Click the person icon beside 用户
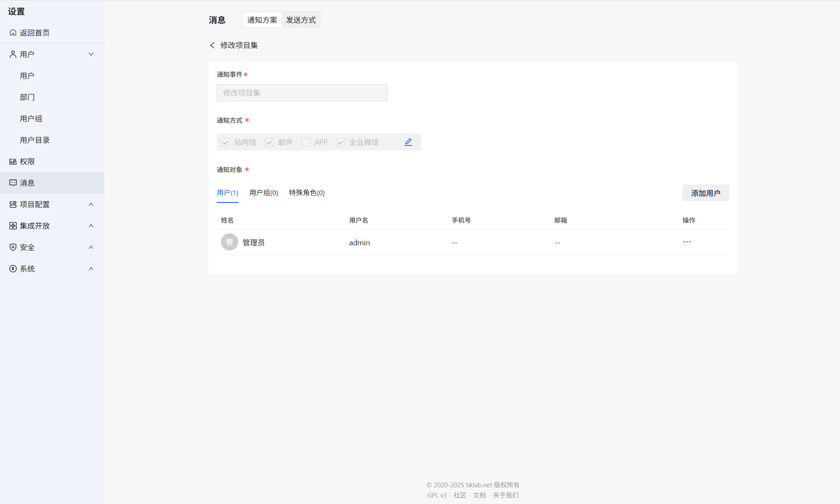 point(13,54)
